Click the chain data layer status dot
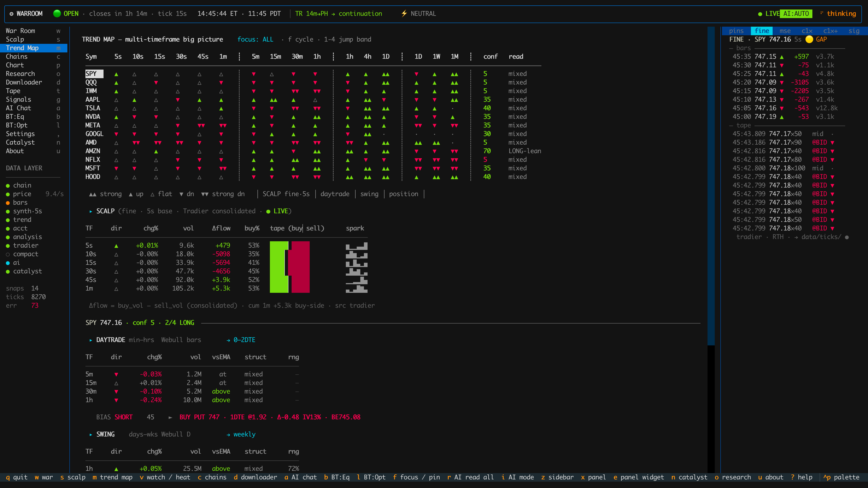Viewport: 868px width, 488px height. (8, 185)
